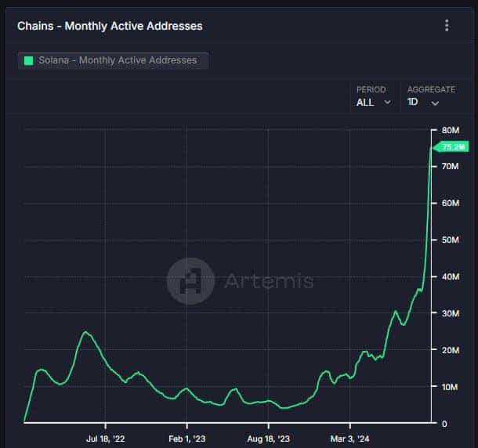Click the green 75.2M value tag
Screen dimensions: 478x448
[x=453, y=146]
